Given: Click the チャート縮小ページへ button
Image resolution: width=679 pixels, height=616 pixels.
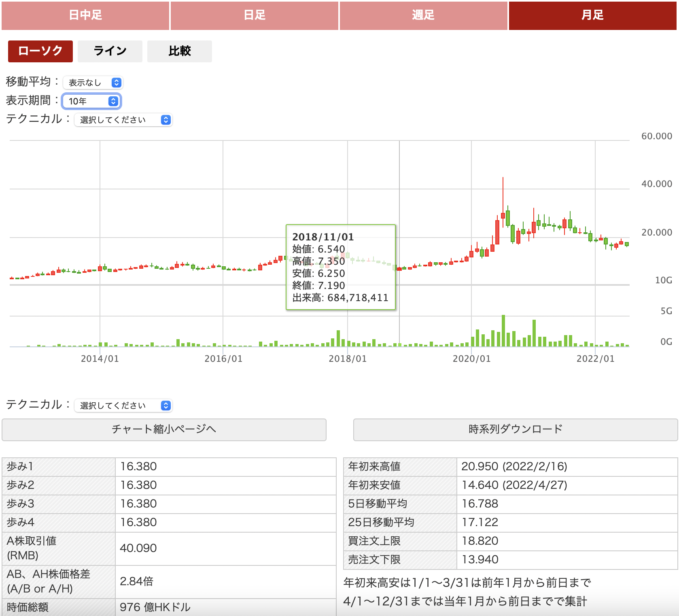Looking at the screenshot, I should (164, 429).
